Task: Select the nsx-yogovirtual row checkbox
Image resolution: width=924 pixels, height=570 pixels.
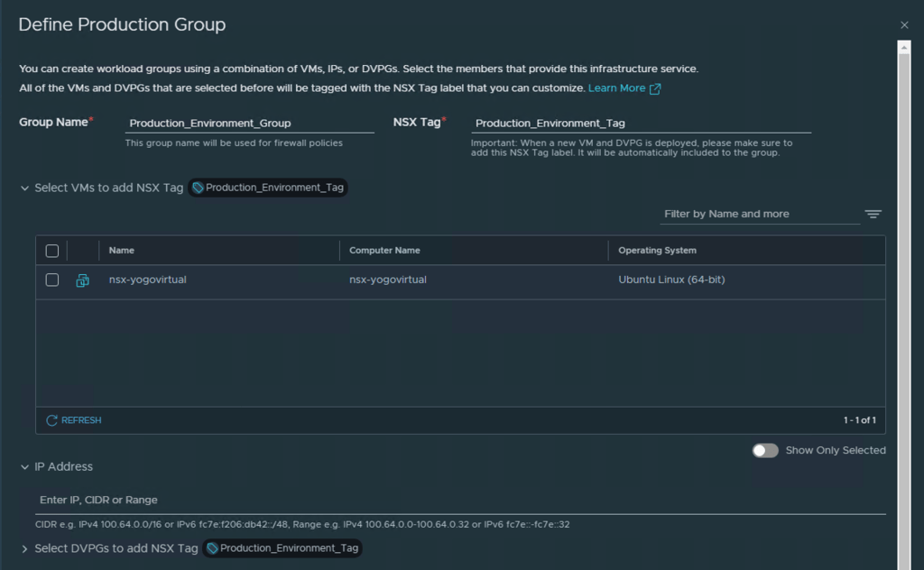Action: pyautogui.click(x=52, y=280)
